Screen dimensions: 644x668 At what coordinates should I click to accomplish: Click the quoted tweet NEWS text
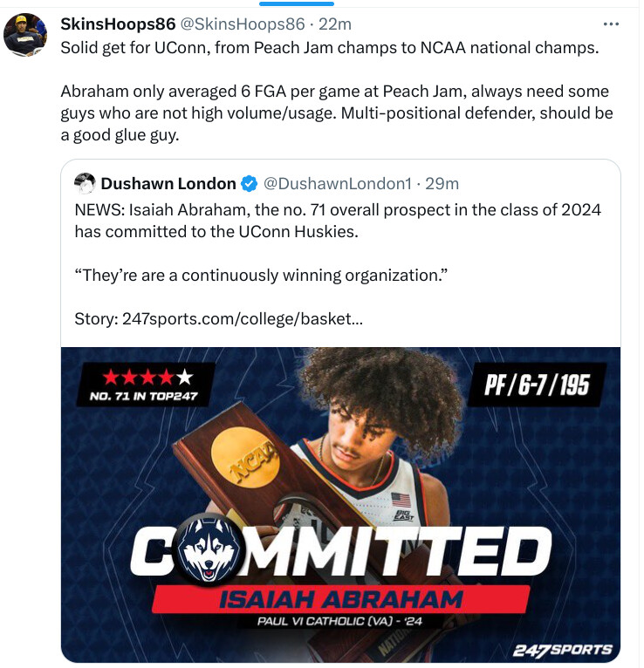(337, 221)
